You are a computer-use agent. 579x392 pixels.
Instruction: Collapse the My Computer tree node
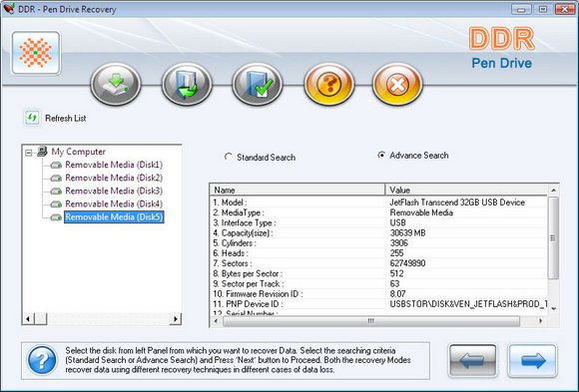[x=28, y=152]
